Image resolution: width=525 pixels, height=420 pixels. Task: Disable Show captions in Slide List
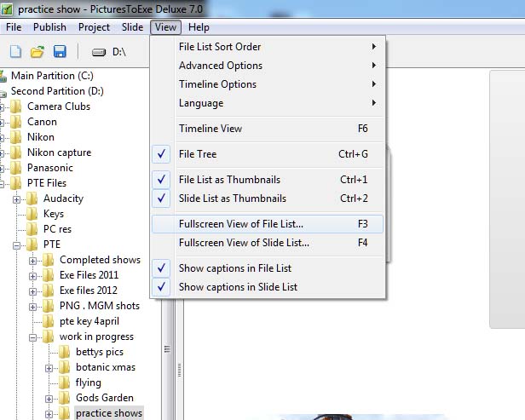[x=238, y=287]
